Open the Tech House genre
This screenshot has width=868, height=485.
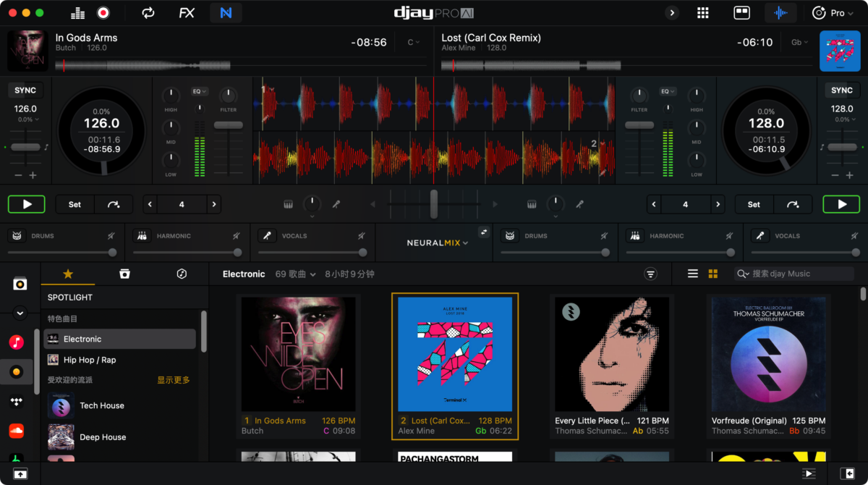[120, 405]
